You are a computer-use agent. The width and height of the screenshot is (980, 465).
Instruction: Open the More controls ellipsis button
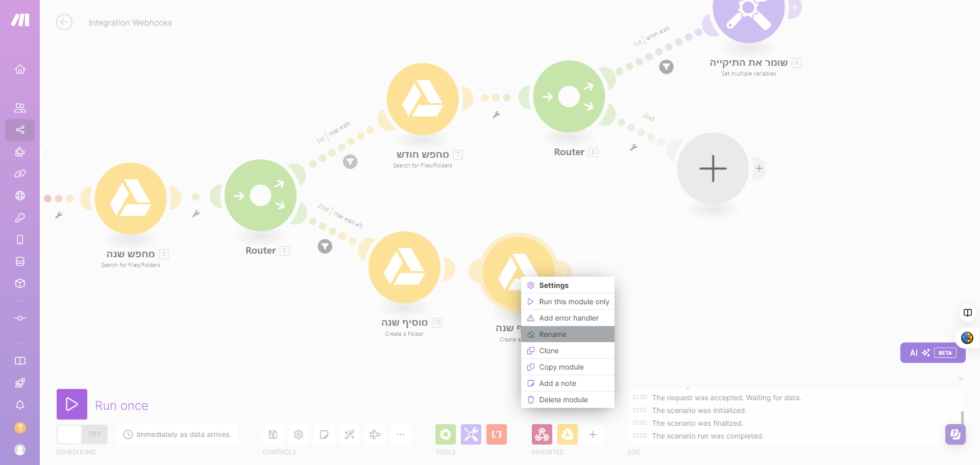point(401,434)
